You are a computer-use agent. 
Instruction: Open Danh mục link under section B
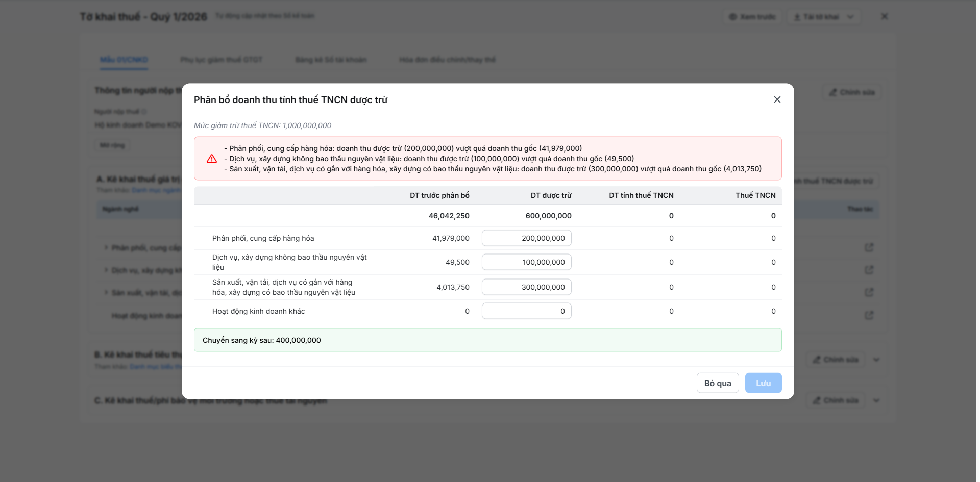[x=156, y=367]
